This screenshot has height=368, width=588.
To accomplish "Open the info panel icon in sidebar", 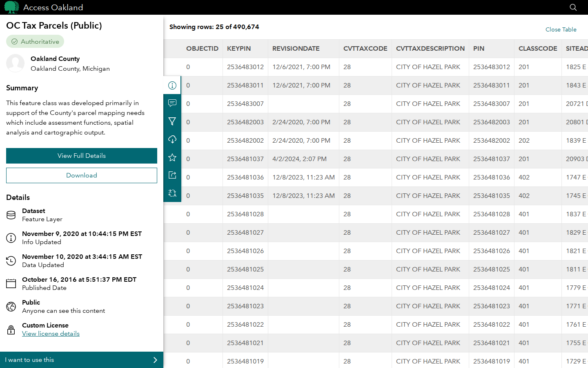I will pos(172,85).
